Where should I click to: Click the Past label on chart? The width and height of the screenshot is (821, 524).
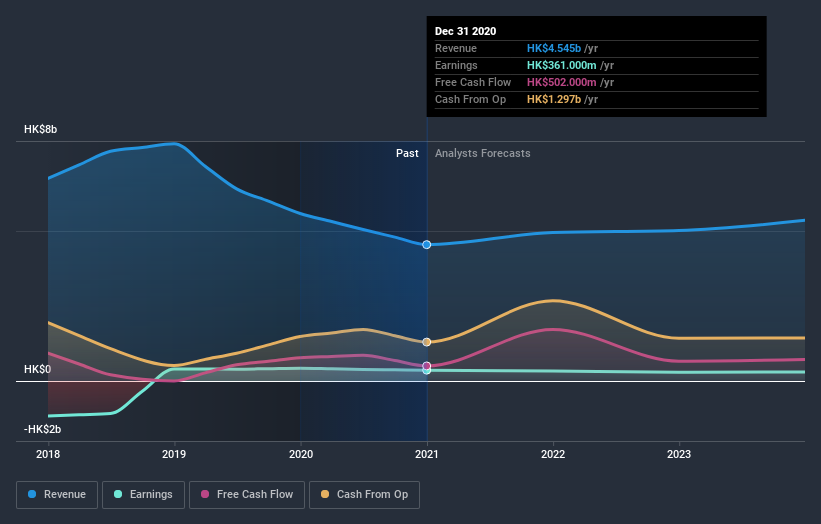pos(407,153)
